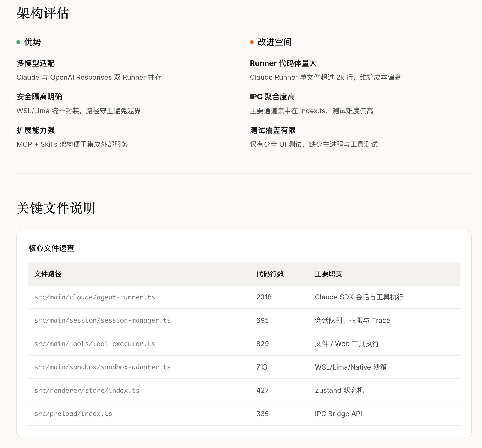Click the 关键文件说明 heading
This screenshot has height=448, width=482.
(x=56, y=208)
